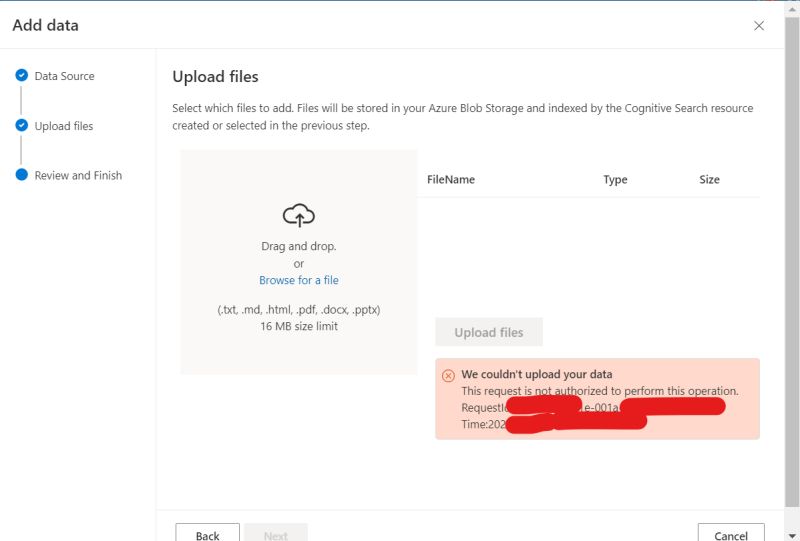
Task: Open the Data Source step
Action: (64, 76)
